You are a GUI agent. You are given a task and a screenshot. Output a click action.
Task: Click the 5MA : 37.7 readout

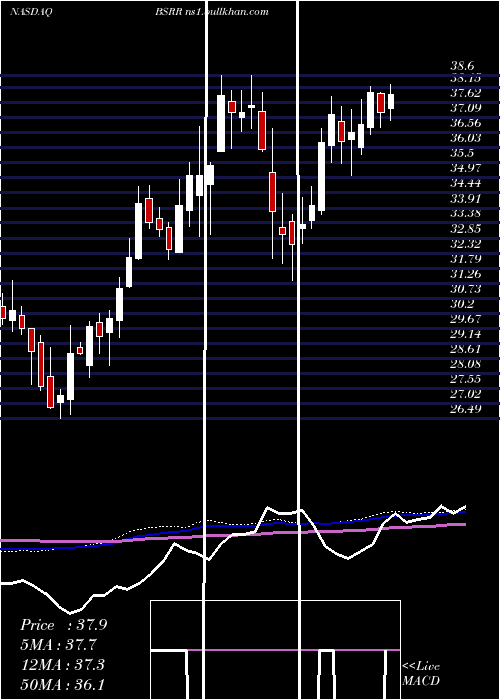tap(59, 645)
